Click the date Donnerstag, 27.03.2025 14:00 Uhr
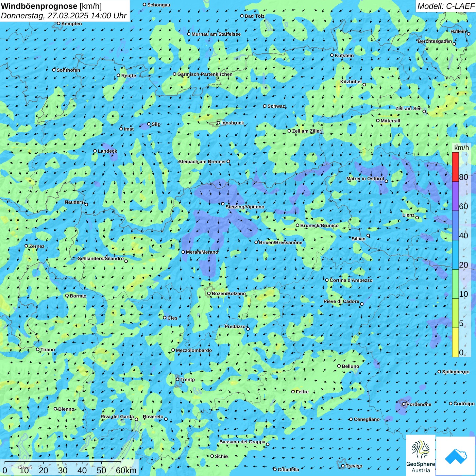This screenshot has width=476, height=476. pos(64,16)
